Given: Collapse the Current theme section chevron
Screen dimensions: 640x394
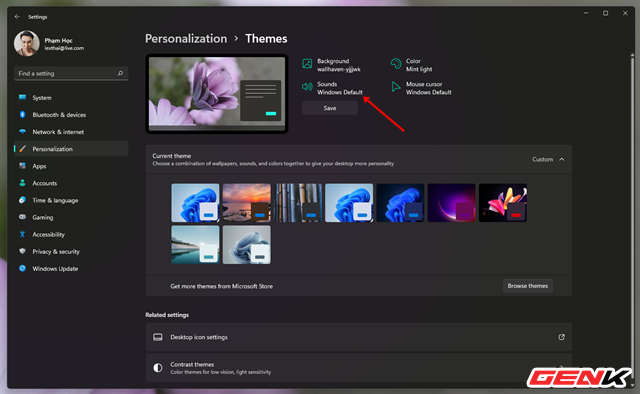Looking at the screenshot, I should coord(562,159).
